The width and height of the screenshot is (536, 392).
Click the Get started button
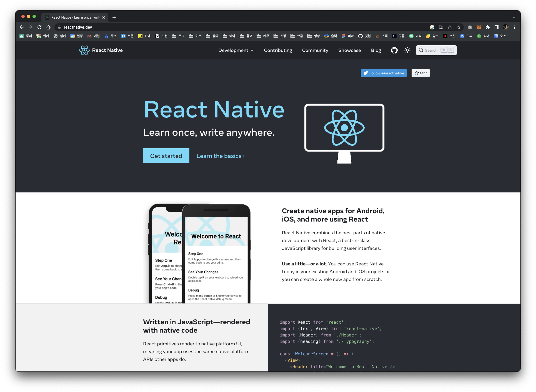(x=166, y=156)
